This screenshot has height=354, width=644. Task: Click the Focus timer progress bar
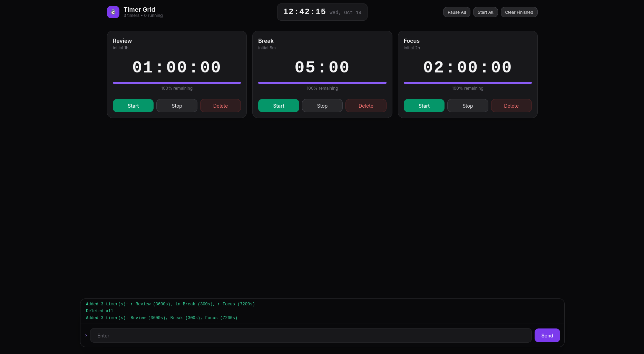(468, 83)
